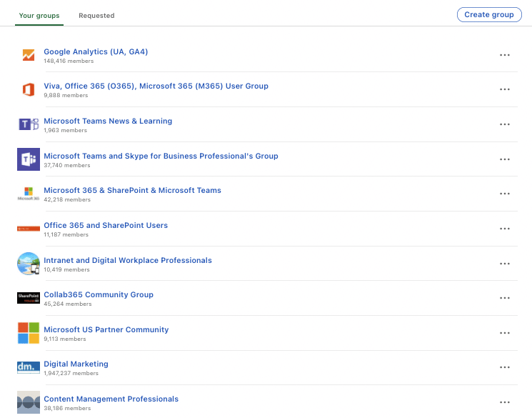Image resolution: width=532 pixels, height=418 pixels.
Task: Open options for Microsoft 365 & SharePoint group
Action: click(x=505, y=194)
